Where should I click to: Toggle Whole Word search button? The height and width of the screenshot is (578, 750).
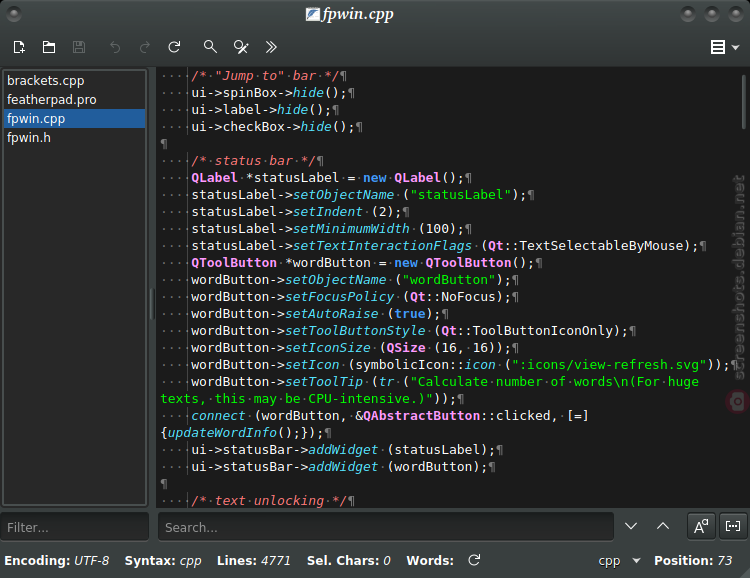click(x=733, y=526)
